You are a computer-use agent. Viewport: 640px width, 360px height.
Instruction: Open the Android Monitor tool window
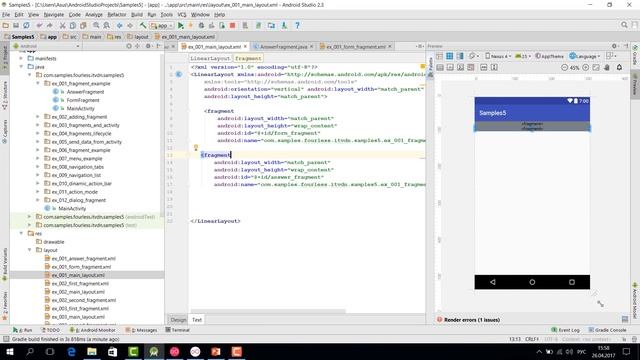pyautogui.click(x=93, y=330)
